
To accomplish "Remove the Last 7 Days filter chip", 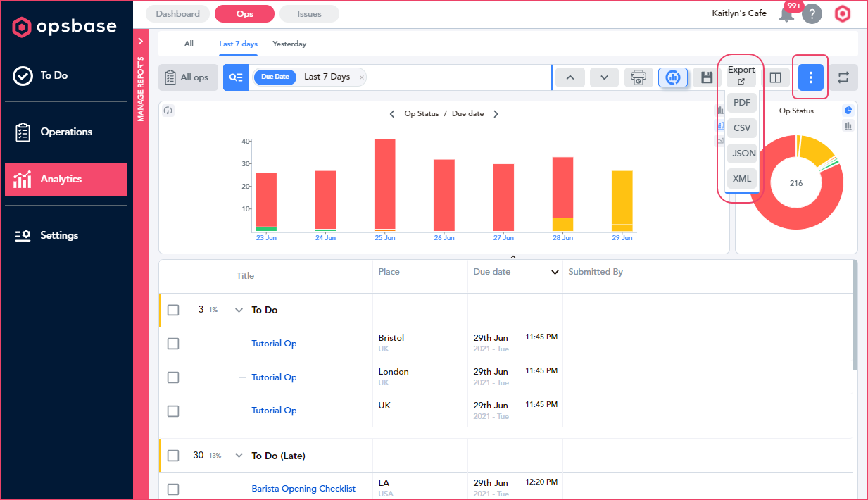I will pyautogui.click(x=362, y=77).
